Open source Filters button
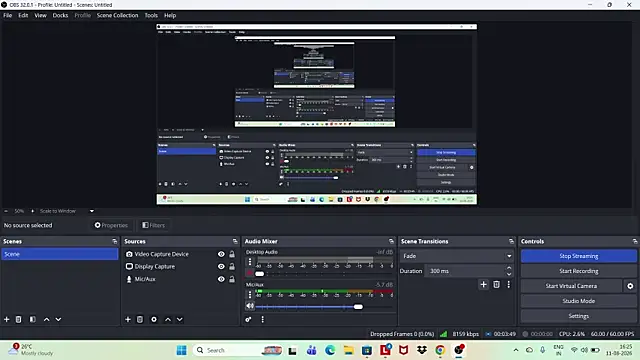Image resolution: width=640 pixels, height=360 pixels. point(153,225)
